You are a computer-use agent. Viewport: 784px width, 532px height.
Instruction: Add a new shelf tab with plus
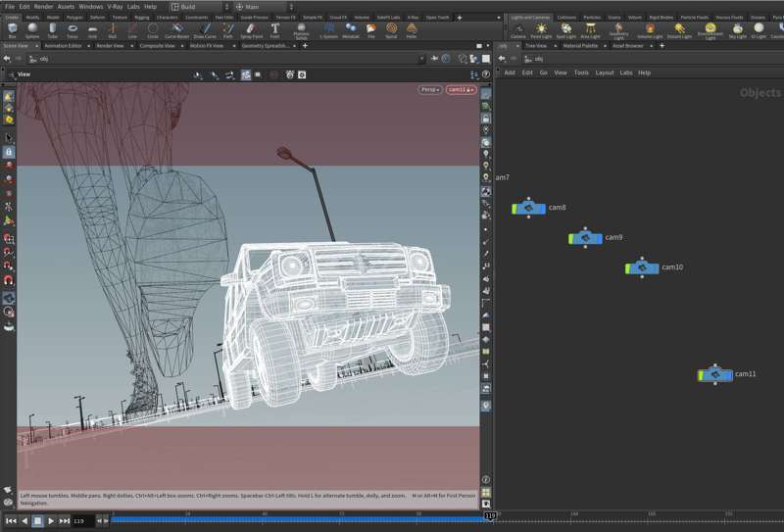[x=459, y=18]
